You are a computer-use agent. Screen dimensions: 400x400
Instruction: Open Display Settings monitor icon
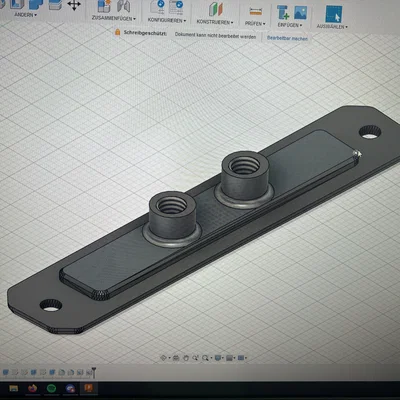point(218,358)
